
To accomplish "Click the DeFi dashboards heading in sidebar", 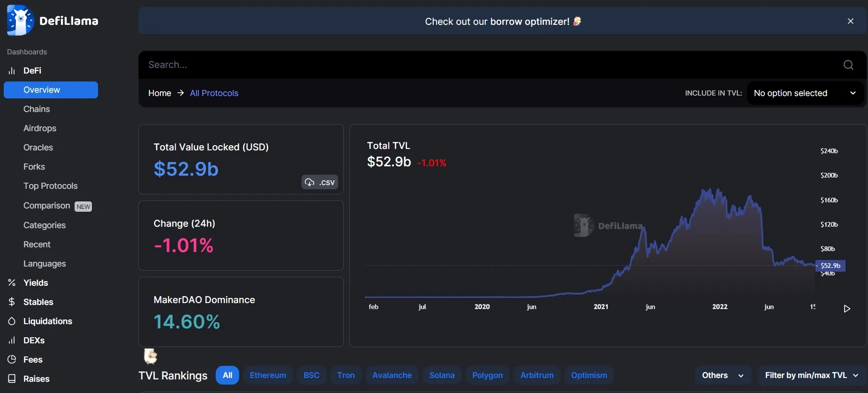I will [x=32, y=71].
